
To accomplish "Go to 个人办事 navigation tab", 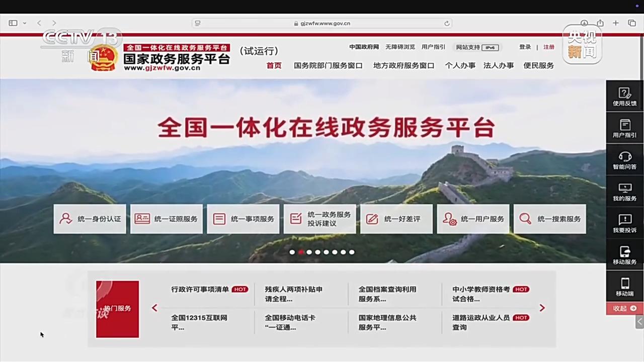I will click(460, 65).
